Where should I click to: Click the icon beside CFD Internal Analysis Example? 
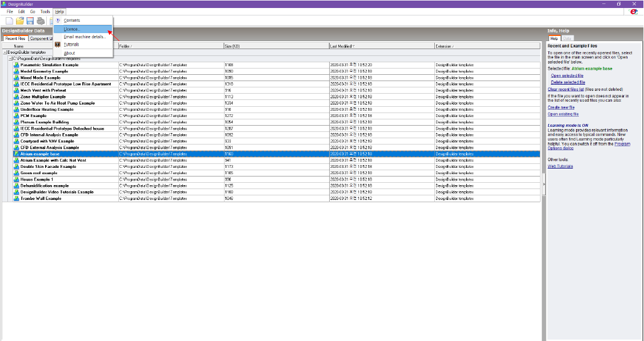[x=17, y=135]
